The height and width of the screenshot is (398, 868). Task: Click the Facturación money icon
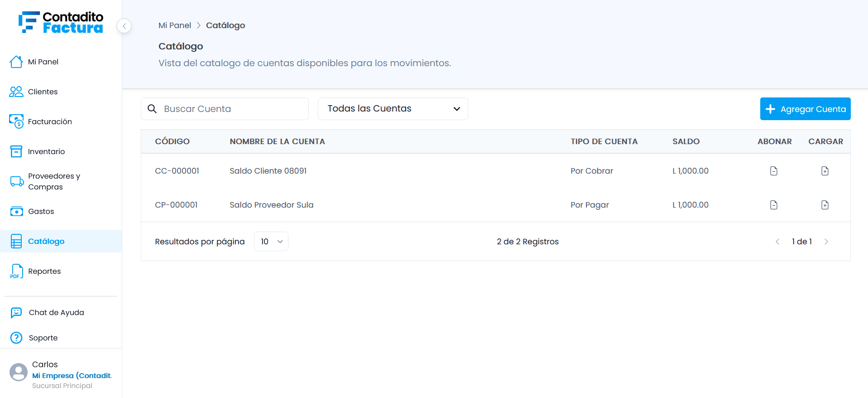(x=16, y=121)
